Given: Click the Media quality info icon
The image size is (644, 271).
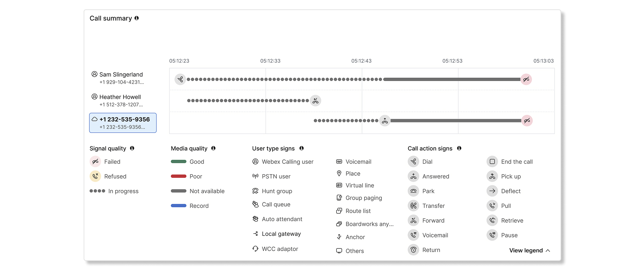Looking at the screenshot, I should click(x=213, y=148).
